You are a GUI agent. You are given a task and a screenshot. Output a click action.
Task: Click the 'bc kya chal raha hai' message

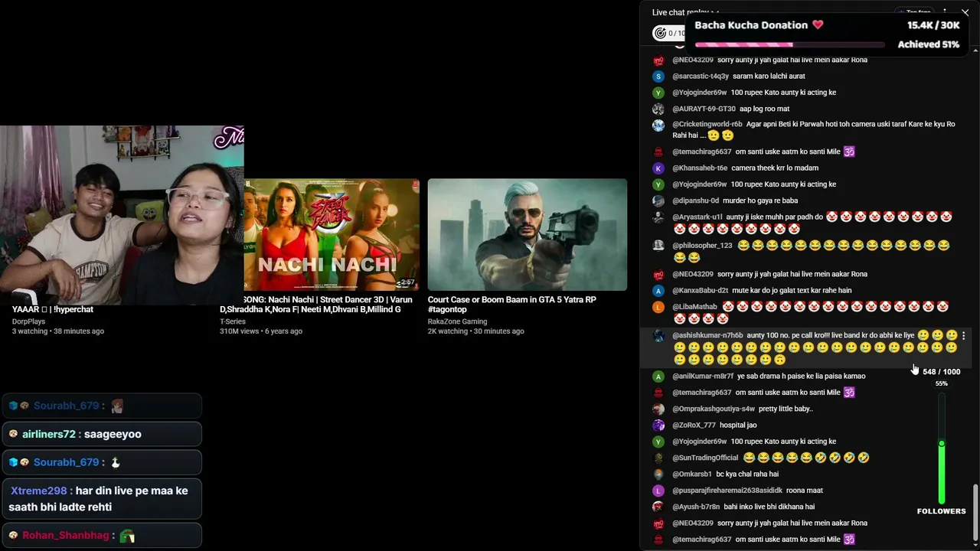tap(747, 474)
